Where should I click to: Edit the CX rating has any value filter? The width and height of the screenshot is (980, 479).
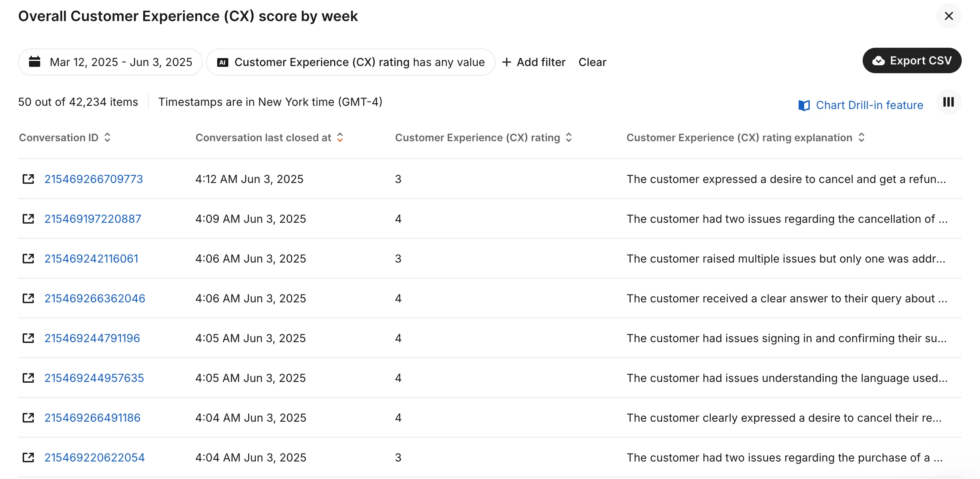pyautogui.click(x=350, y=62)
